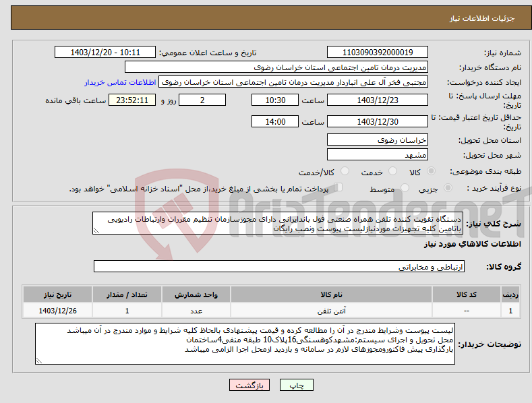
Task: Click the آنتن تلفن item name cell
Action: tap(331, 311)
